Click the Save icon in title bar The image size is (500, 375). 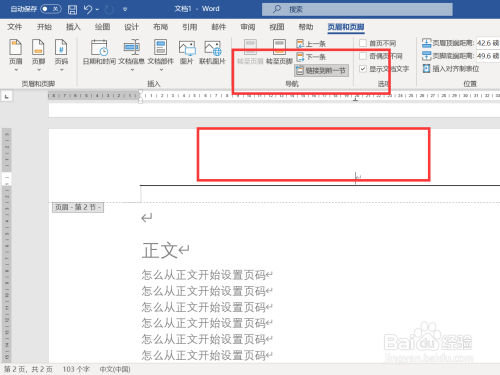[72, 9]
